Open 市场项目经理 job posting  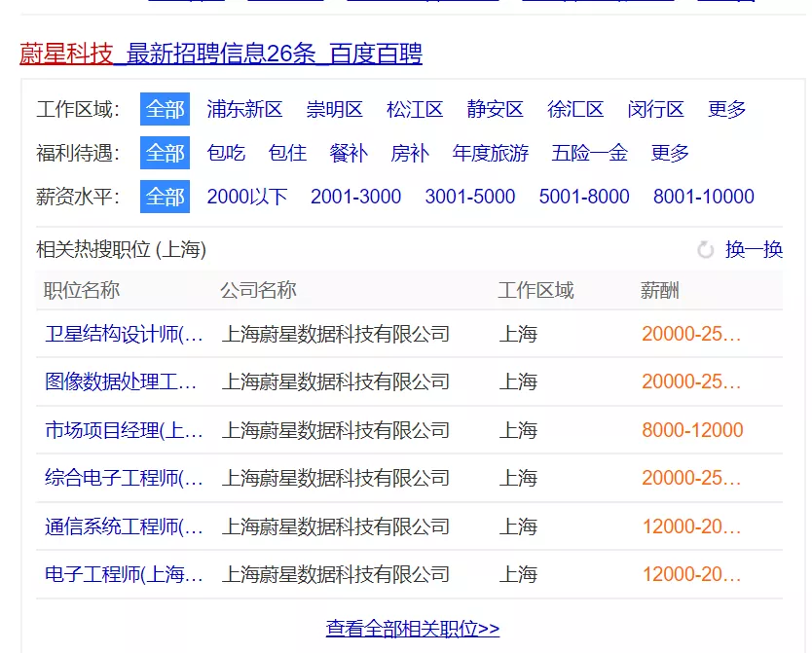(124, 430)
